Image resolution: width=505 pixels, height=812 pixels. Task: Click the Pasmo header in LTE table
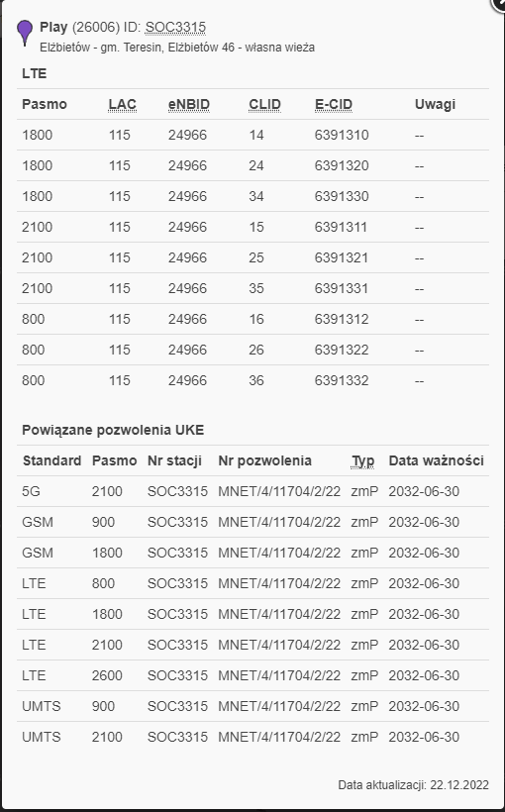44,104
